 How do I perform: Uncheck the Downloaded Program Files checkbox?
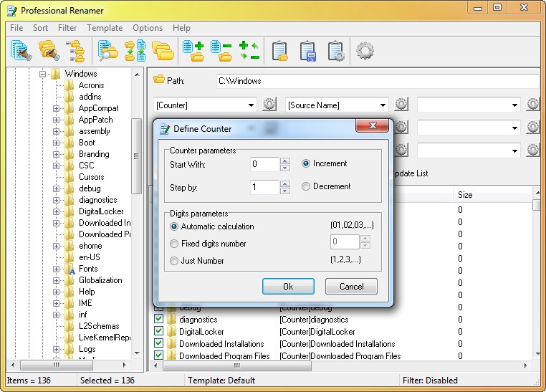coord(159,355)
